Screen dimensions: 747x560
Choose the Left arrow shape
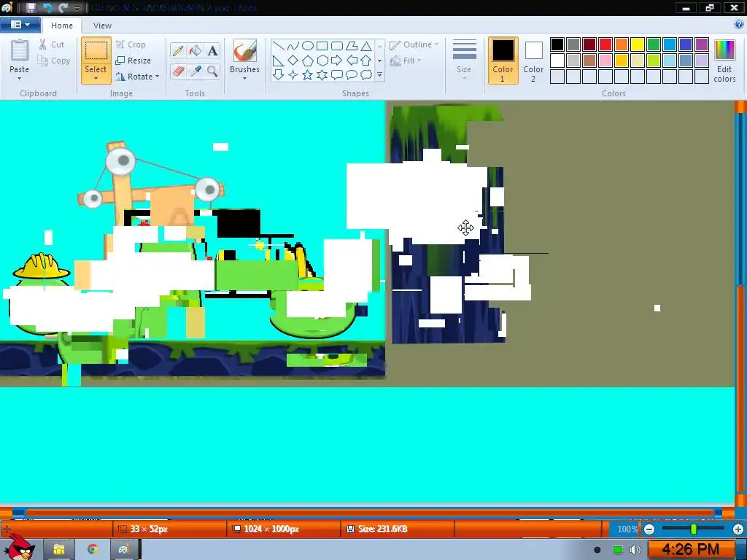coord(352,61)
